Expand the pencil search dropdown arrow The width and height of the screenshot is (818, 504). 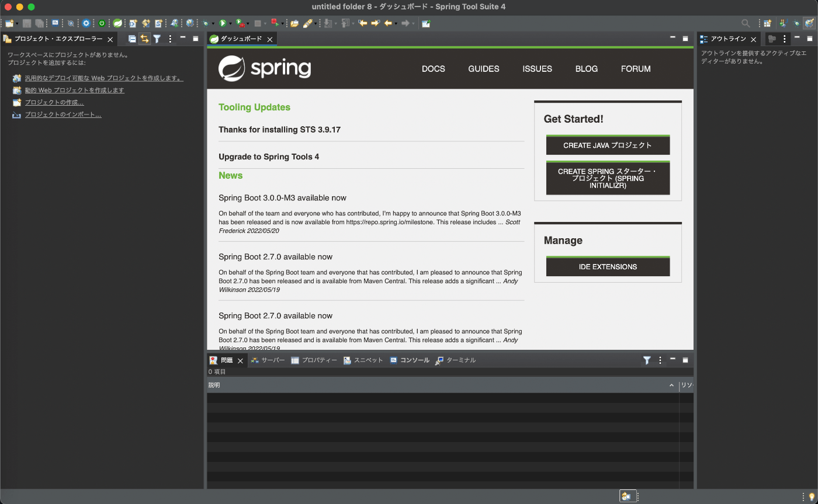pos(316,23)
